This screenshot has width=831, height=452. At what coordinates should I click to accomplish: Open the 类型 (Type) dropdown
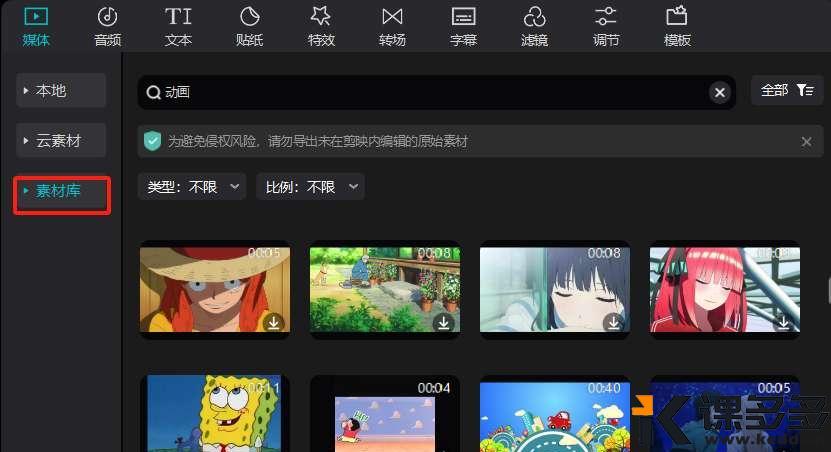[x=195, y=187]
